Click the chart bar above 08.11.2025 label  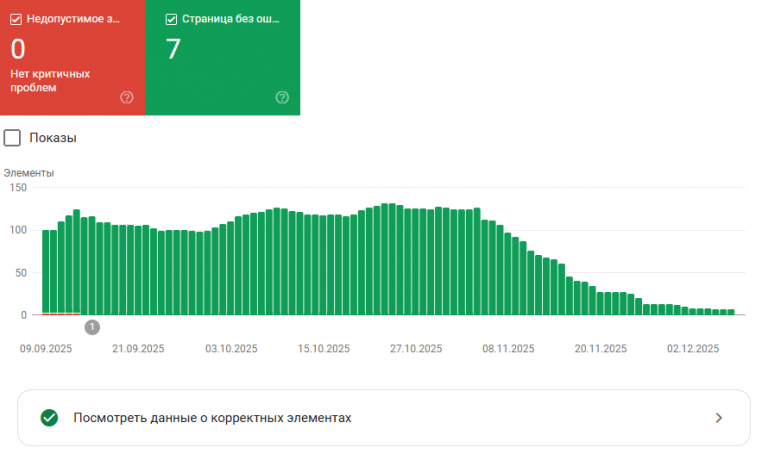click(508, 274)
